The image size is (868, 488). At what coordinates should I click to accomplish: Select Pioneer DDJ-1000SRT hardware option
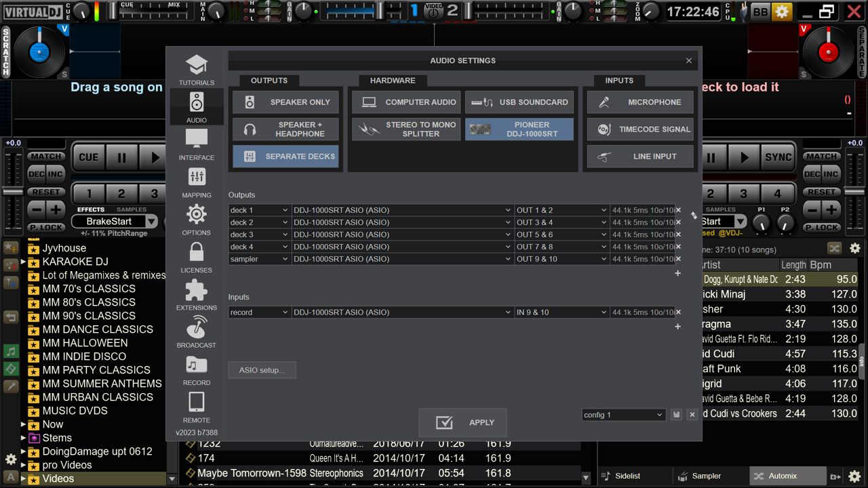coord(519,129)
